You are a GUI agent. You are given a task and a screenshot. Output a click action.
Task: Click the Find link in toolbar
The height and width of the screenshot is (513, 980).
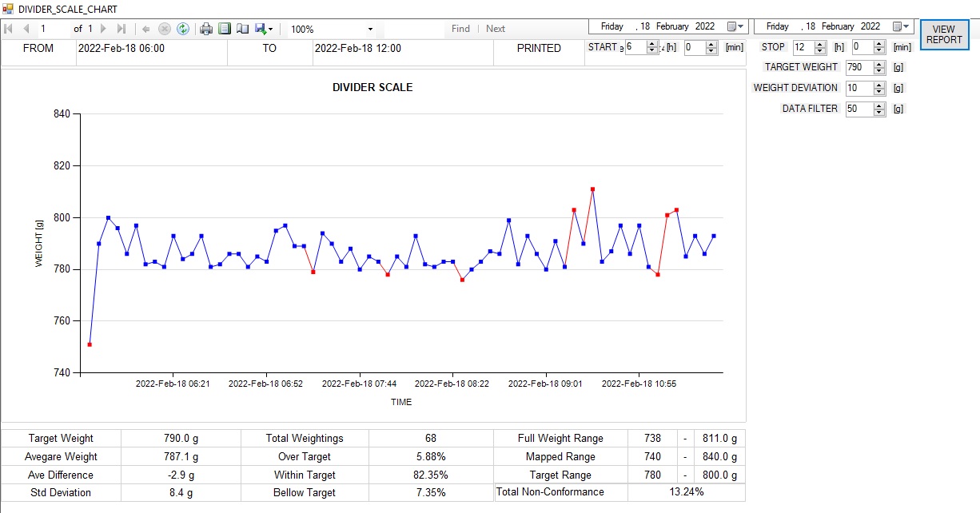click(460, 29)
